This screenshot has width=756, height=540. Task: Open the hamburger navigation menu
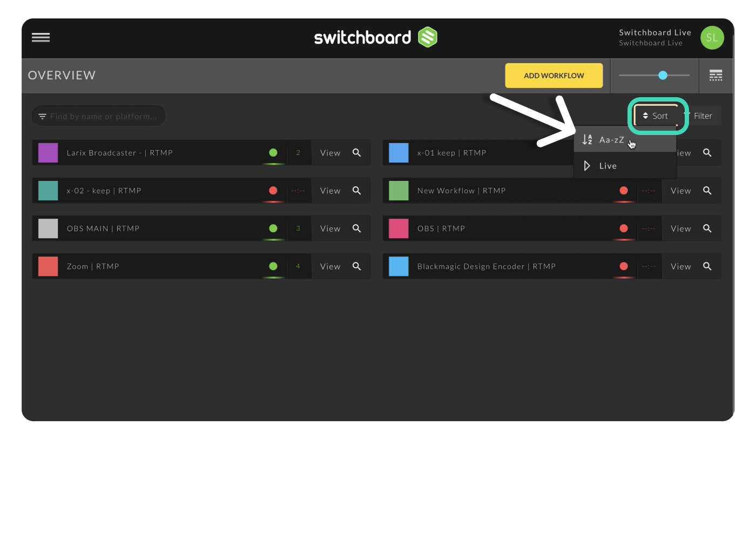click(40, 37)
